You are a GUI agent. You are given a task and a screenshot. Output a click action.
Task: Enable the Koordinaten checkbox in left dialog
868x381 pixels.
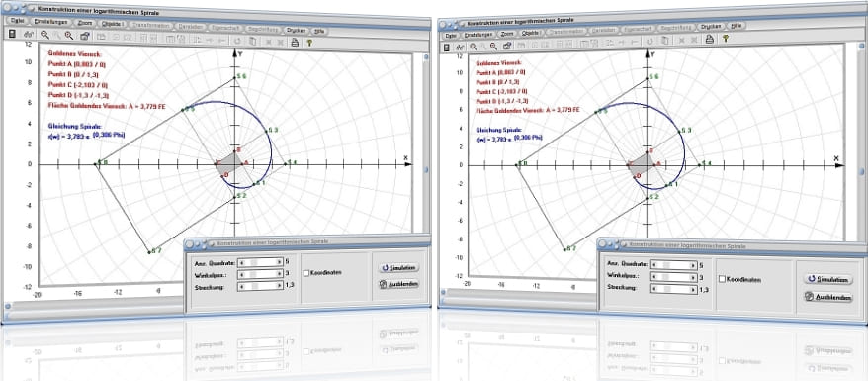306,272
